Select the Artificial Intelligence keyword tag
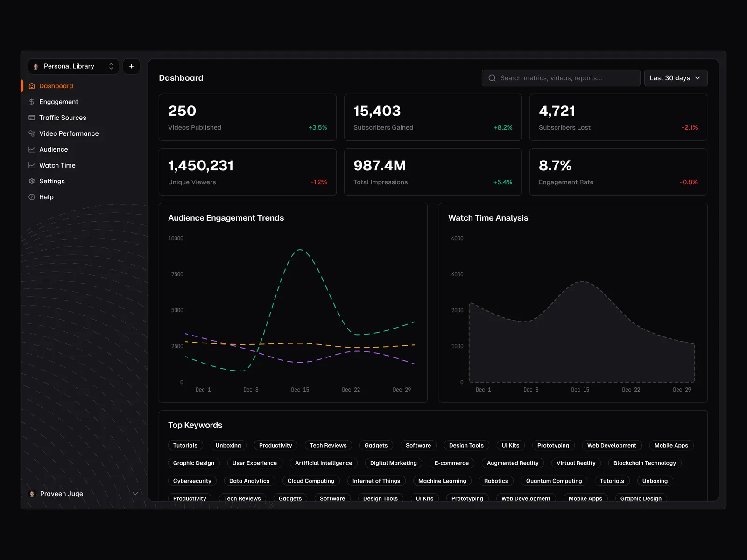 coord(324,463)
